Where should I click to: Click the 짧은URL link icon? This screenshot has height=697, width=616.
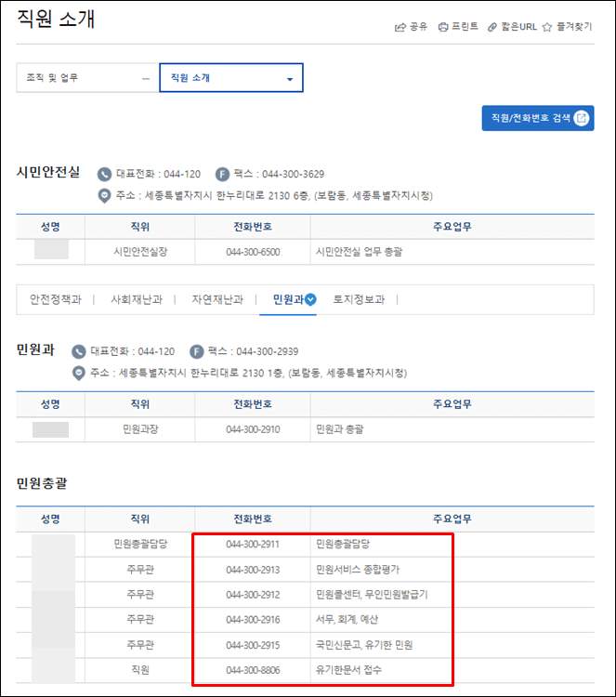point(492,28)
